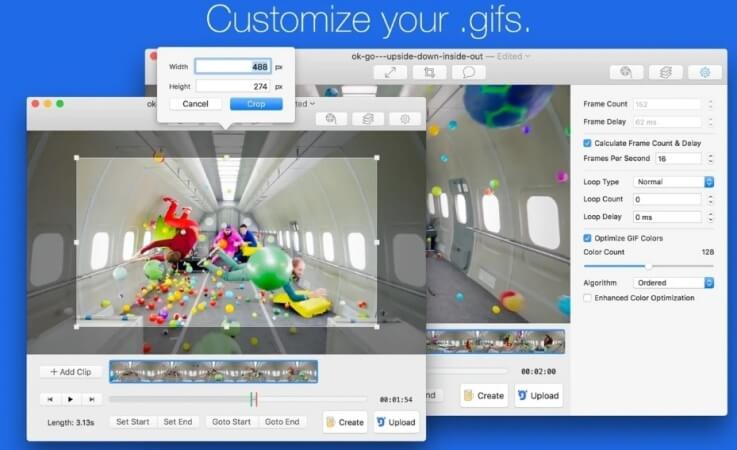Click the bottom-right crop handle
The height and width of the screenshot is (450, 737).
click(x=376, y=326)
